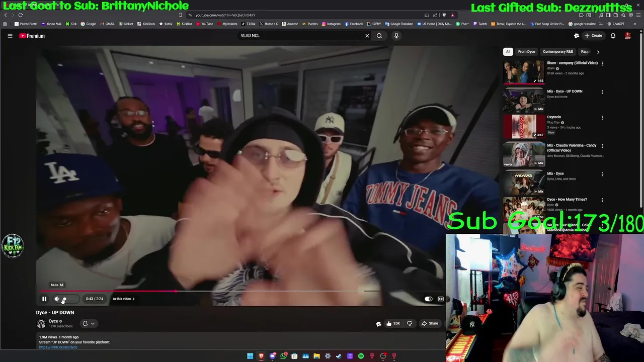Clear the search text with X
The width and height of the screenshot is (644, 362).
click(367, 36)
